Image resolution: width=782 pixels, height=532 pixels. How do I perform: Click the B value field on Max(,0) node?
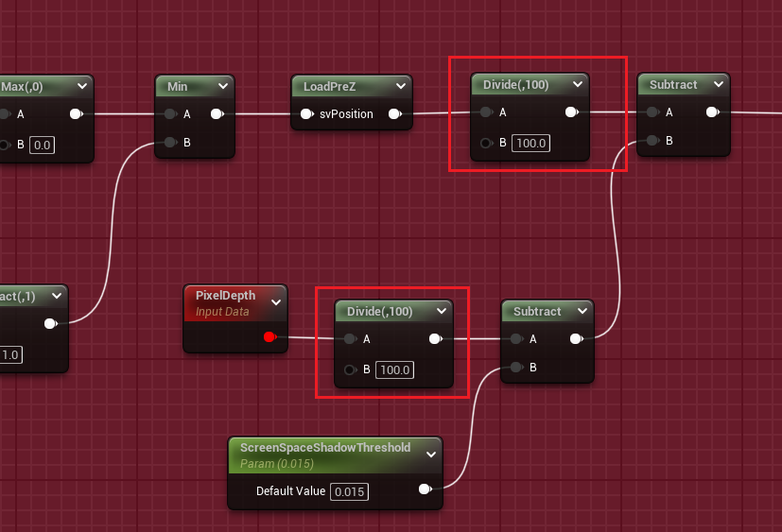(42, 146)
